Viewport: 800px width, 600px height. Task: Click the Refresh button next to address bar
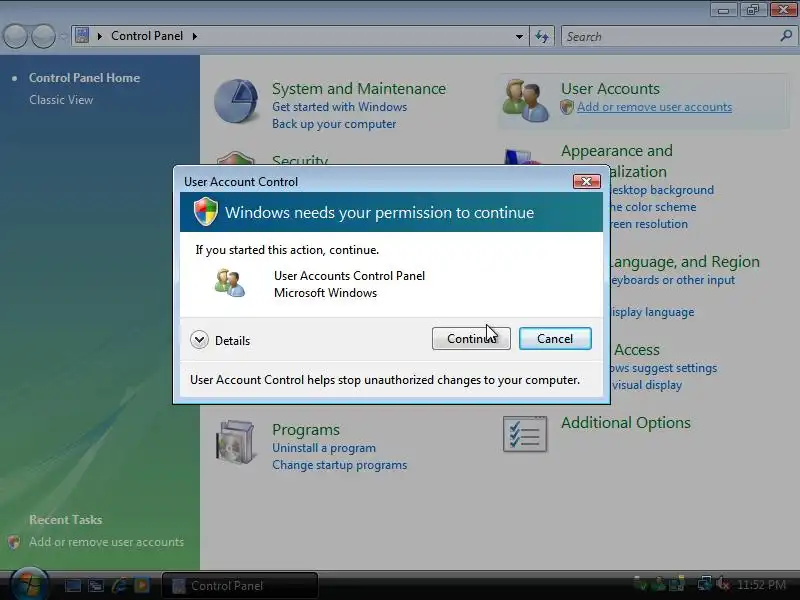[x=542, y=36]
